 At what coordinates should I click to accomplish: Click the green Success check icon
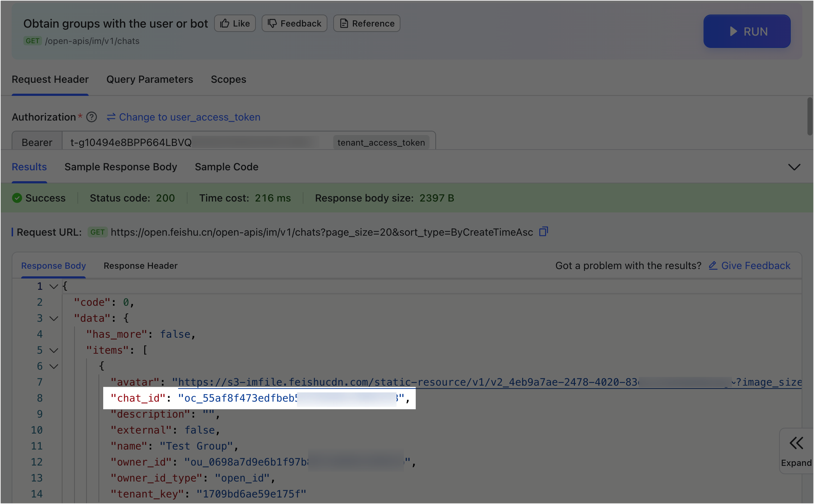(17, 198)
